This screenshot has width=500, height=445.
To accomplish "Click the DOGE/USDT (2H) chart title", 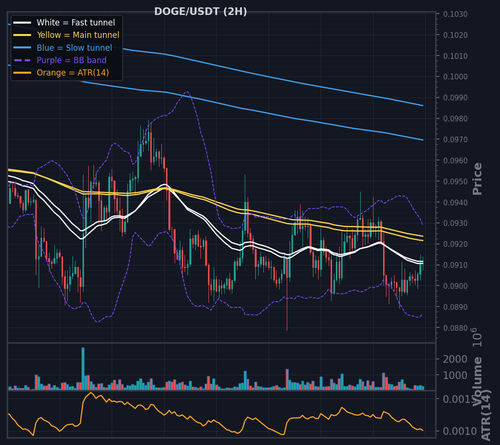I will 200,12.
